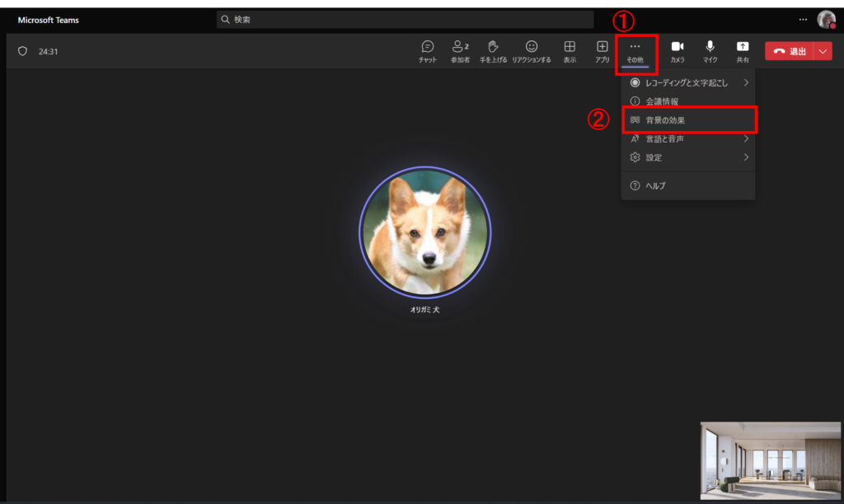Expand the 言語と音声 submenu
The width and height of the screenshot is (844, 504).
[688, 139]
